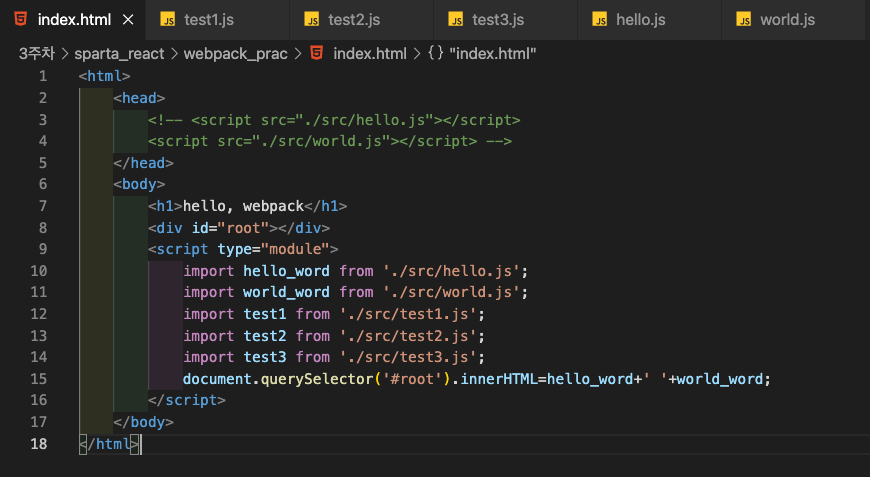Click the opening <head> tag
870x477 pixels.
click(139, 98)
